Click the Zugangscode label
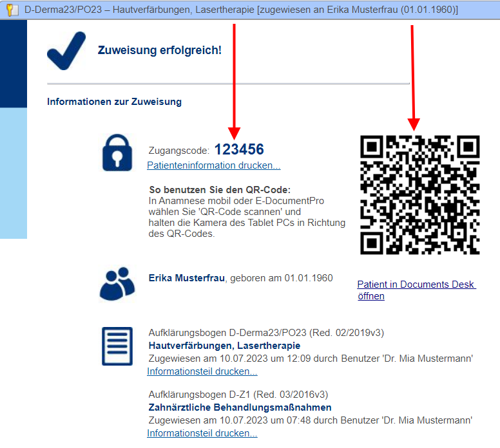 pos(179,151)
